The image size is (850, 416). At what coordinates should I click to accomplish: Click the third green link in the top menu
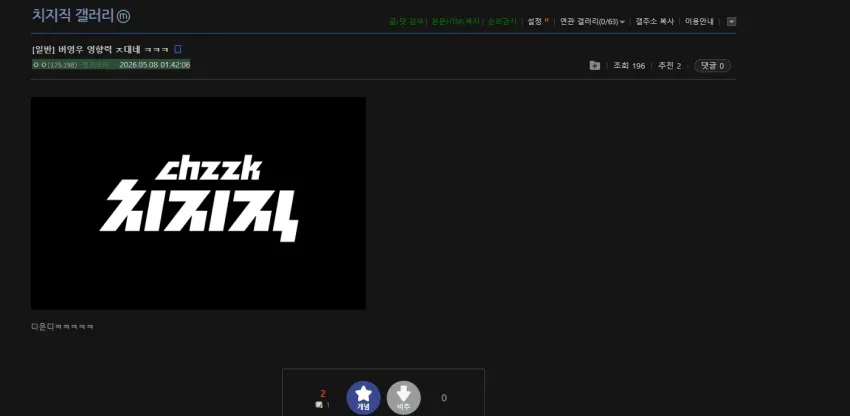(x=503, y=22)
